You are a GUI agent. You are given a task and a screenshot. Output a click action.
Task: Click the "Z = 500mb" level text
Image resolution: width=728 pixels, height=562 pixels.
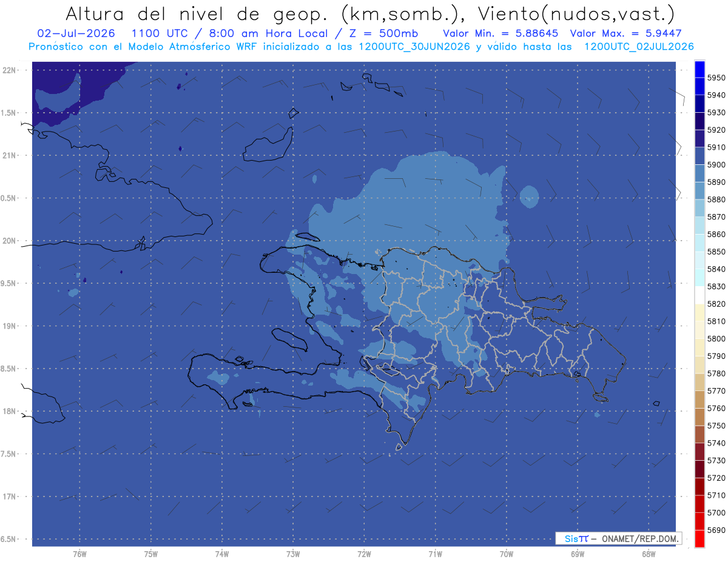tap(383, 33)
